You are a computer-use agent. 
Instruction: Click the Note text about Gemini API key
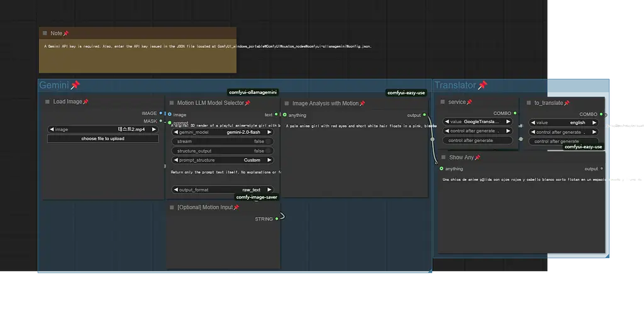click(x=208, y=46)
